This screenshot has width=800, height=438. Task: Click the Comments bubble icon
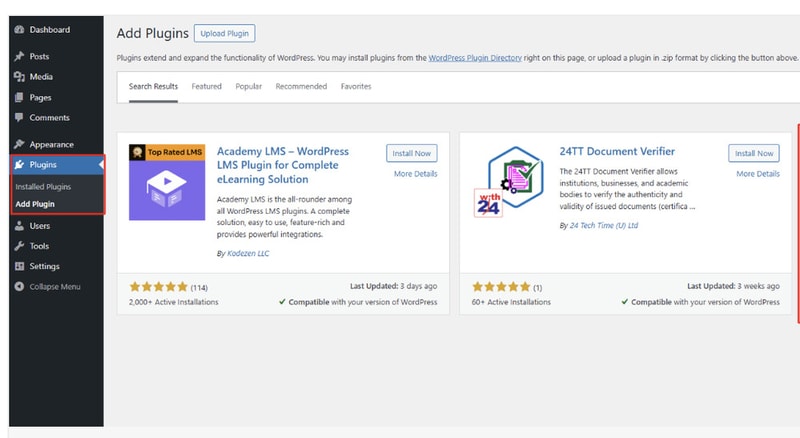pyautogui.click(x=19, y=118)
